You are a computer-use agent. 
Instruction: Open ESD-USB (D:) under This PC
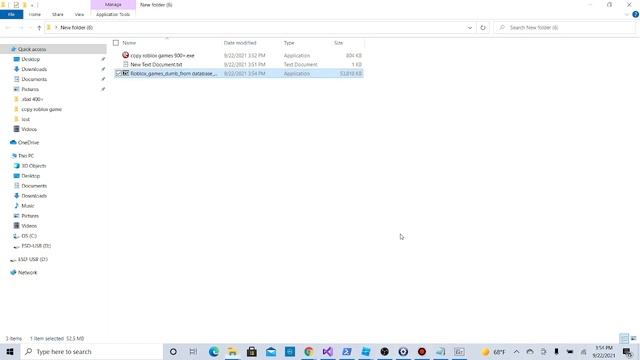36,246
